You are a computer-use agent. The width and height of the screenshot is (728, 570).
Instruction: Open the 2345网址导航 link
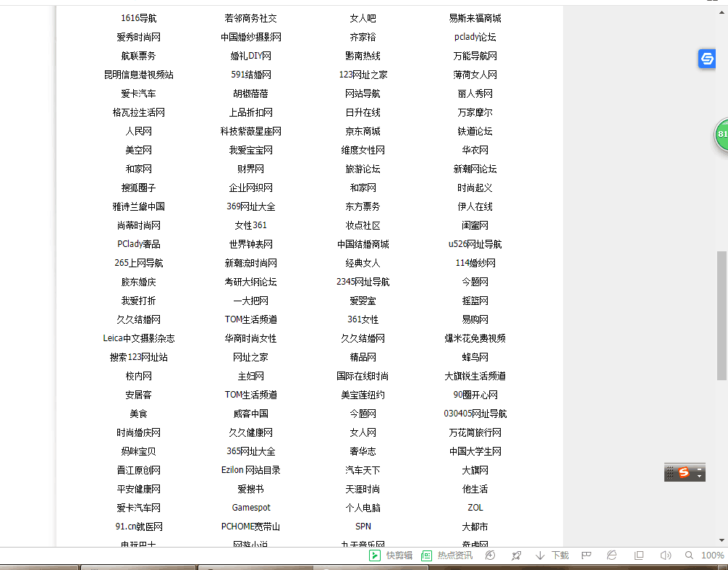[x=363, y=282]
